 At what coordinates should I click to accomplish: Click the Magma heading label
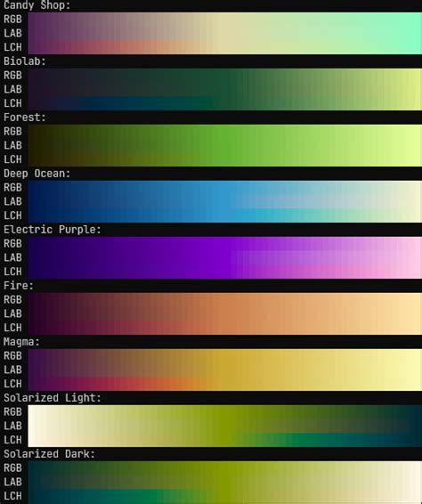click(x=21, y=342)
